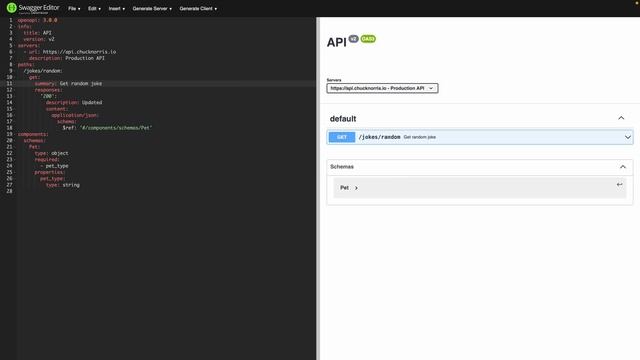The height and width of the screenshot is (360, 640).
Task: Click the v2 version badge
Action: pos(353,39)
